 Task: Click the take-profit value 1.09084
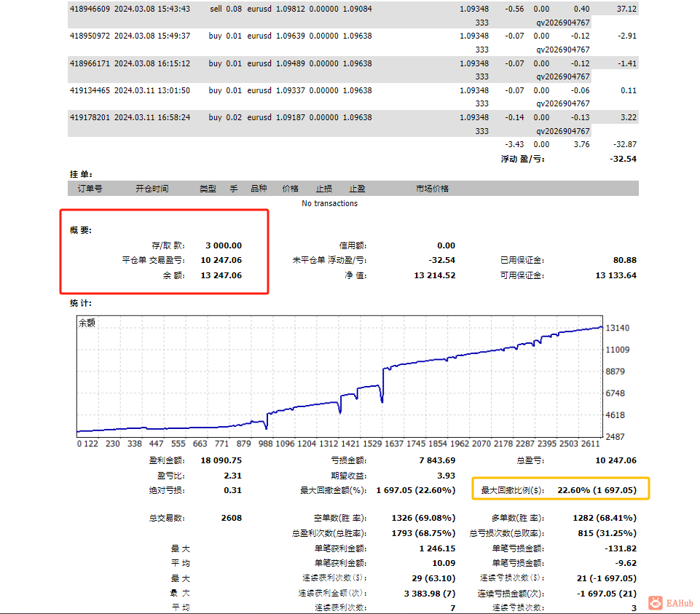(357, 9)
